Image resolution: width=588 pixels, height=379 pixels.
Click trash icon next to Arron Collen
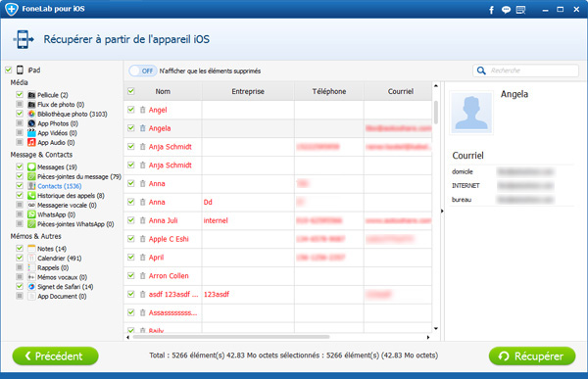pos(142,276)
